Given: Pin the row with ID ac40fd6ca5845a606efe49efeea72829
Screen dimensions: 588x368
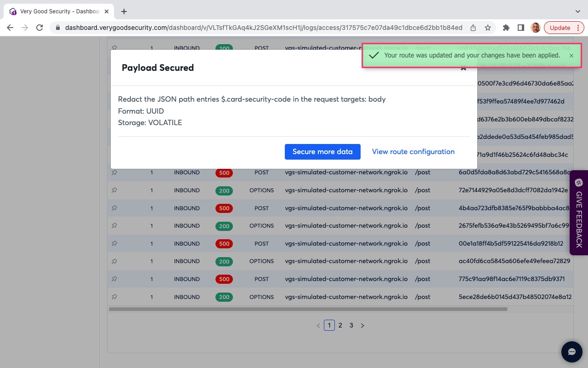Looking at the screenshot, I should [x=114, y=261].
